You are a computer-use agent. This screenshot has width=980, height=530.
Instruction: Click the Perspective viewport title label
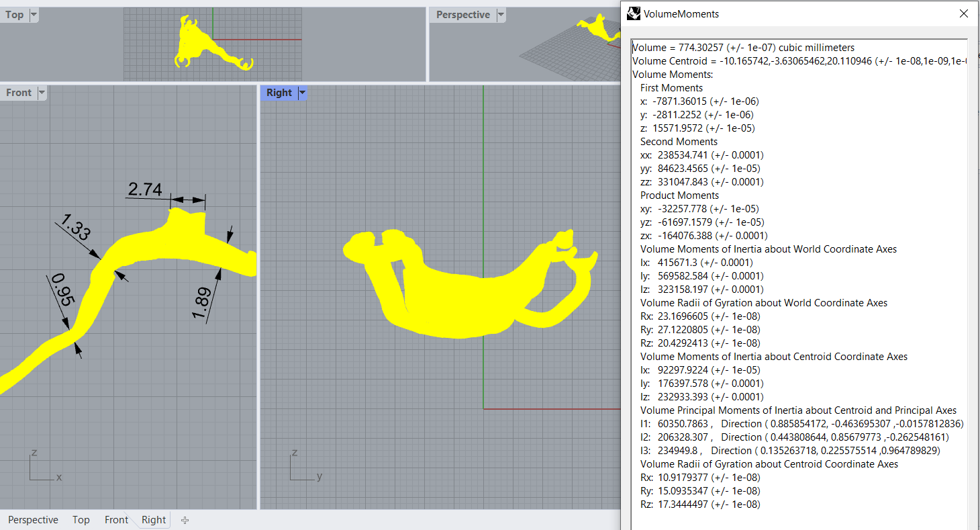[x=462, y=15]
